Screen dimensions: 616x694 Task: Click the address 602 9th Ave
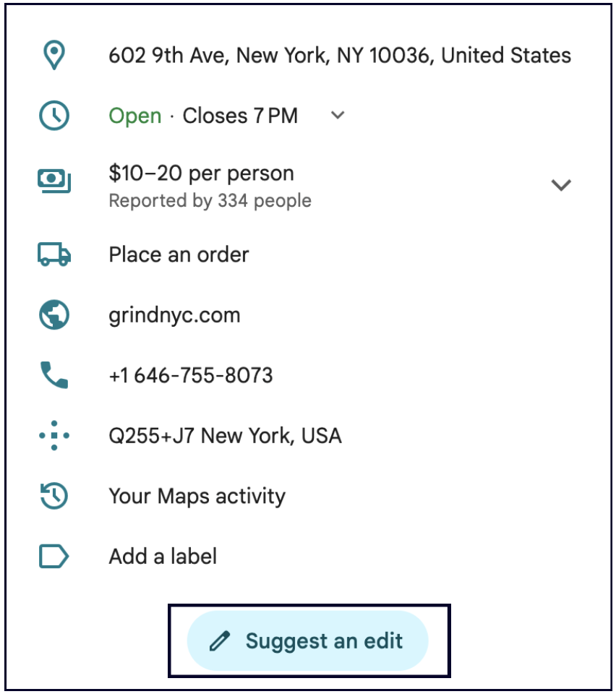click(x=339, y=55)
